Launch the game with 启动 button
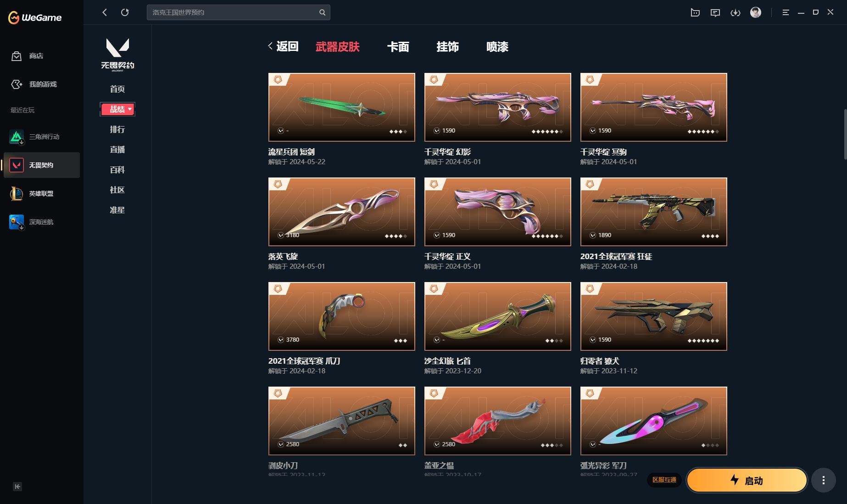Image resolution: width=847 pixels, height=504 pixels. point(747,480)
